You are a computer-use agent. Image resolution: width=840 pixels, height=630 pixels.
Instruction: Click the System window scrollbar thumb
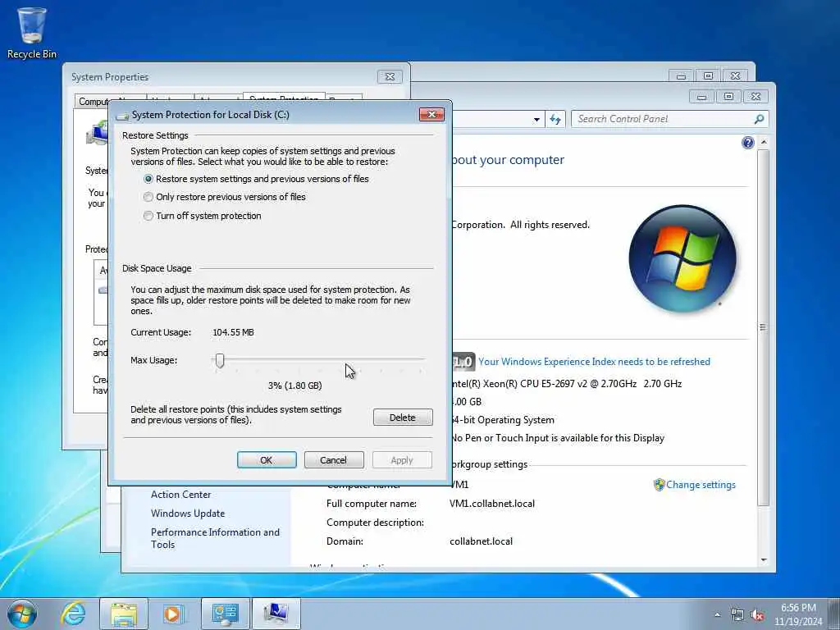pyautogui.click(x=764, y=326)
